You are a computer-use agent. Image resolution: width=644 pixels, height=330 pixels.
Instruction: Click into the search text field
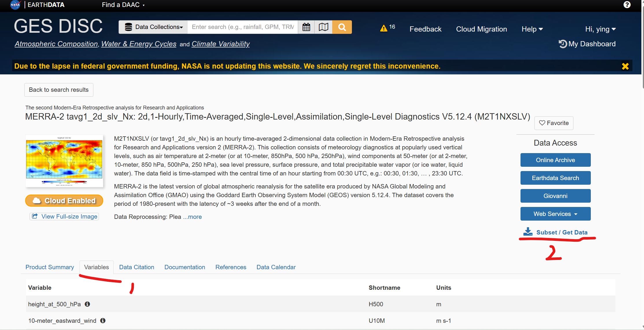(242, 27)
